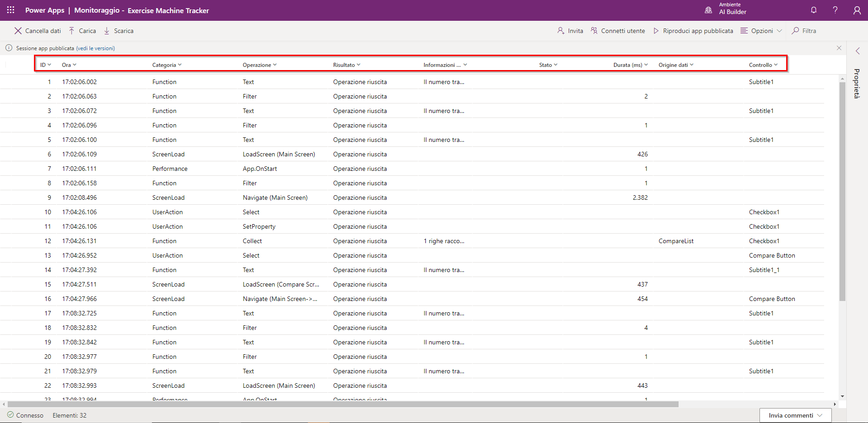Click the Carica upload button
The image size is (868, 423).
[82, 31]
